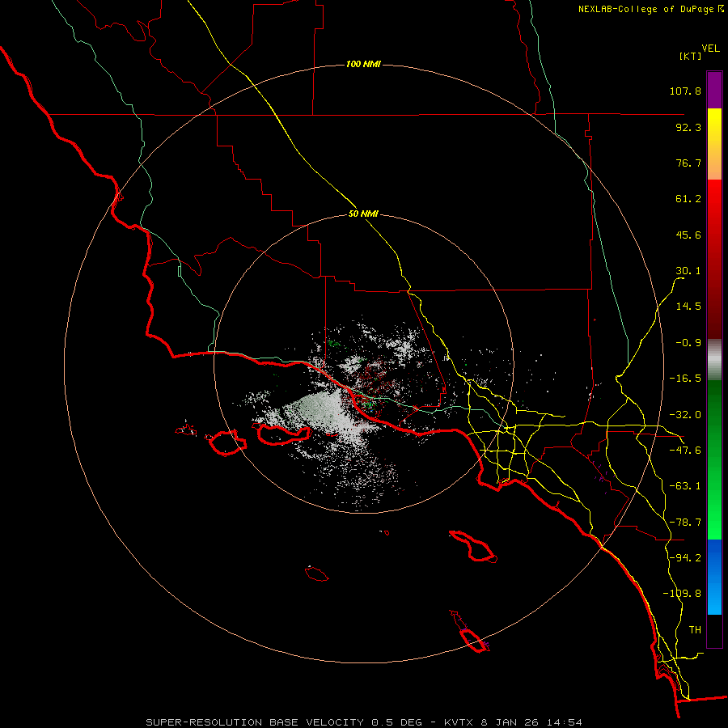
Task: Click the [KT] units label
Action: pyautogui.click(x=690, y=56)
